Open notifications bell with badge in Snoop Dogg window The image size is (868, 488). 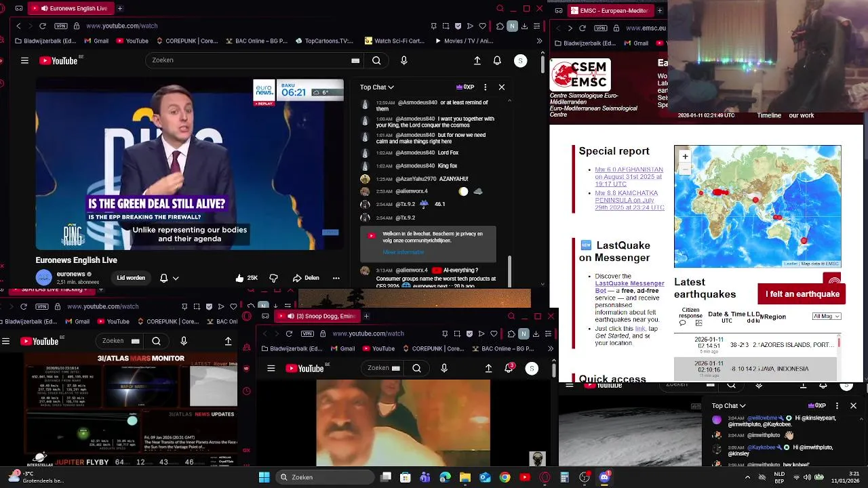click(x=509, y=368)
